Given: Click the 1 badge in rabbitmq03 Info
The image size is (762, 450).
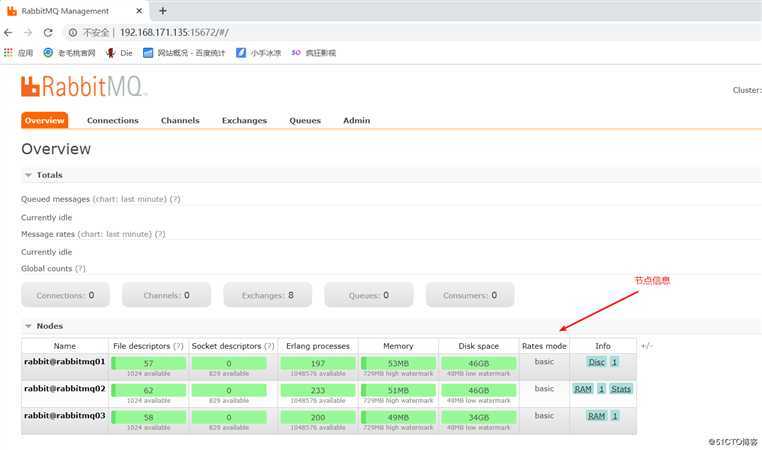Looking at the screenshot, I should coord(614,416).
